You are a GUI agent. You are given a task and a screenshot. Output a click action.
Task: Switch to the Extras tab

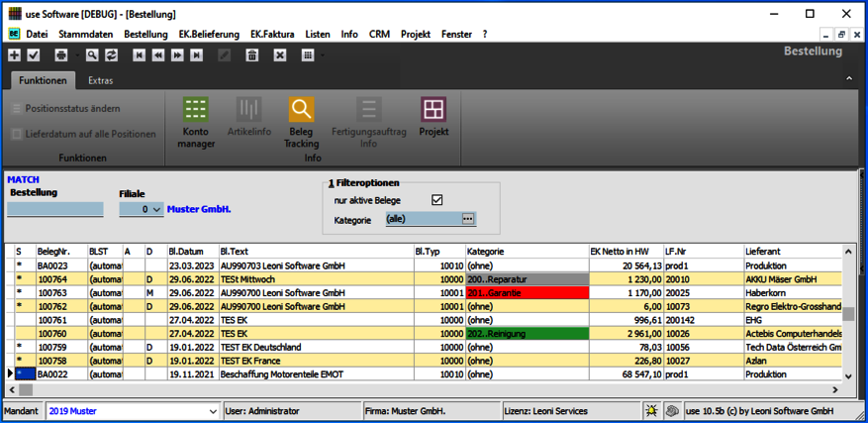pos(100,80)
